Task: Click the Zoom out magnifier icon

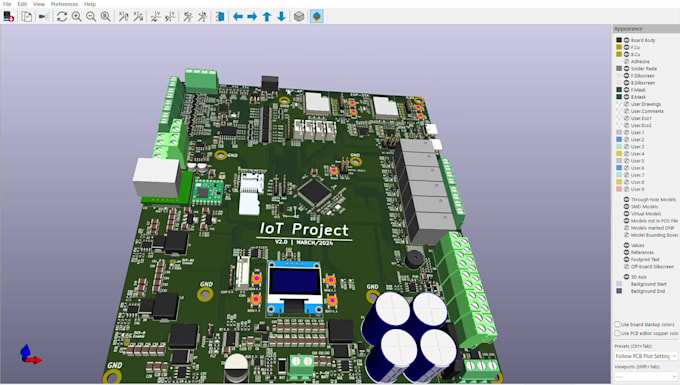Action: coord(91,16)
